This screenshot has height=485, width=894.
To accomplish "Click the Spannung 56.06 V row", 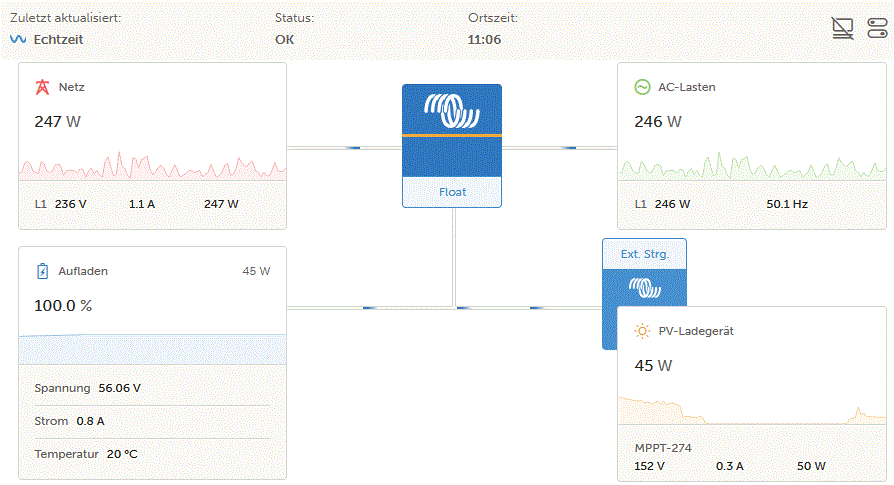I will point(152,388).
